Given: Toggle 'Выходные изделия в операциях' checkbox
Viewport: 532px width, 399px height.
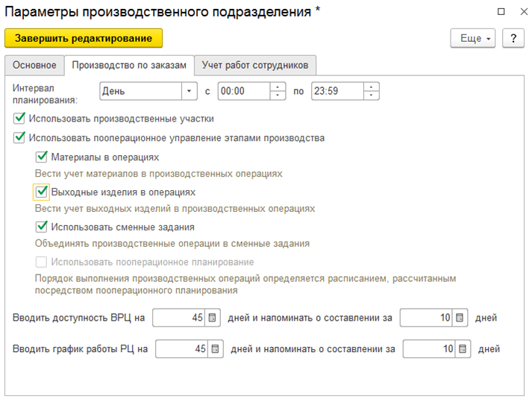Looking at the screenshot, I should click(x=42, y=192).
